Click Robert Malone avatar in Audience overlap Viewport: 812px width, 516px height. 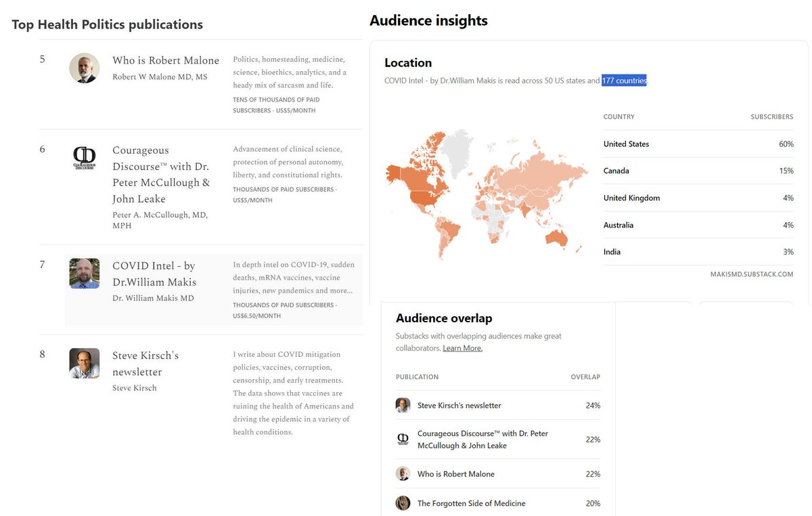pos(403,474)
